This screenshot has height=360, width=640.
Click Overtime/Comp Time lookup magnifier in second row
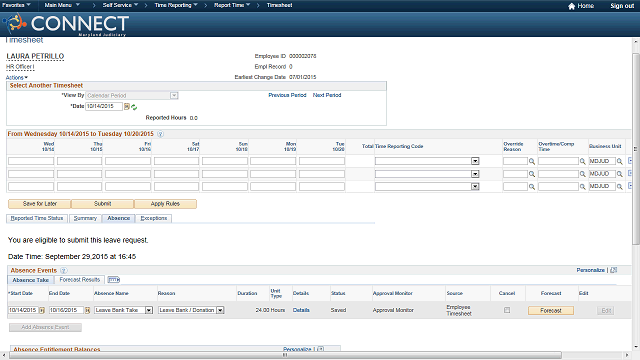582,174
